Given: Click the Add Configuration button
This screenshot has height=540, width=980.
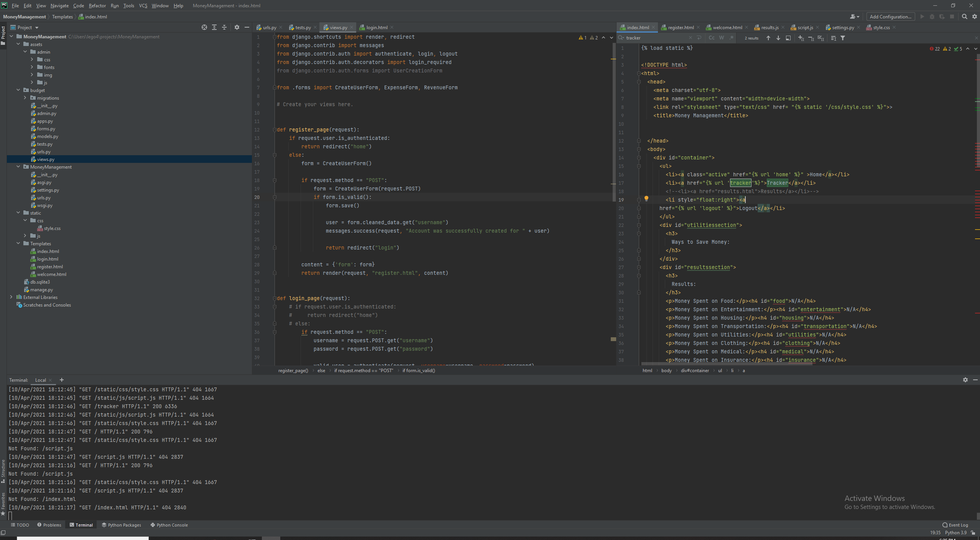Looking at the screenshot, I should [890, 16].
